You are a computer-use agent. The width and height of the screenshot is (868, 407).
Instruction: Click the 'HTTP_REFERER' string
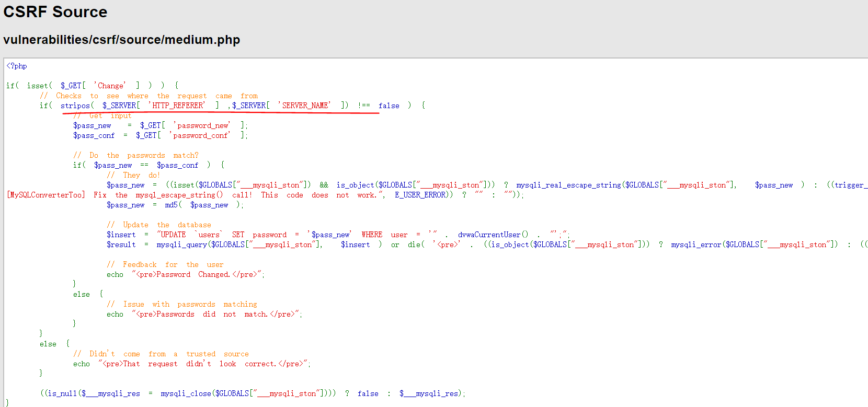[177, 106]
